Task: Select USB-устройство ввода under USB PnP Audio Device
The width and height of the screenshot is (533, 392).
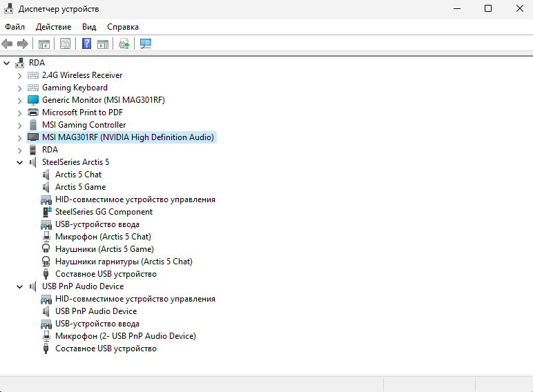Action: coord(97,324)
